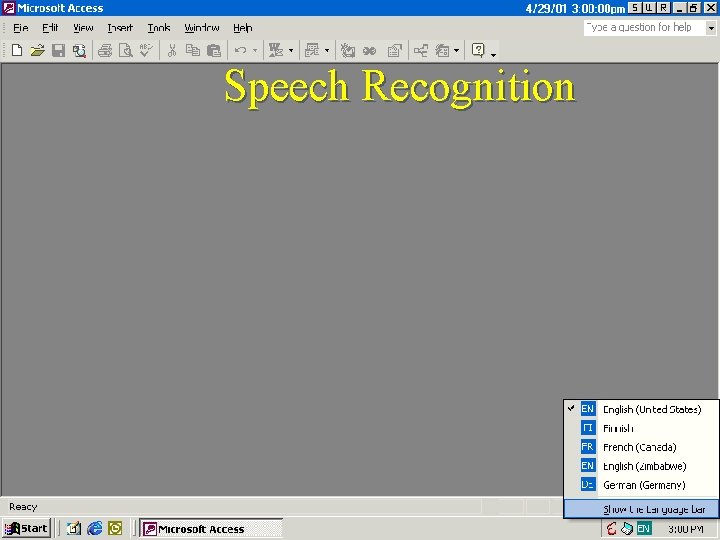Open the Microsoft Script Editor icon
This screenshot has width=720, height=540.
(x=369, y=50)
